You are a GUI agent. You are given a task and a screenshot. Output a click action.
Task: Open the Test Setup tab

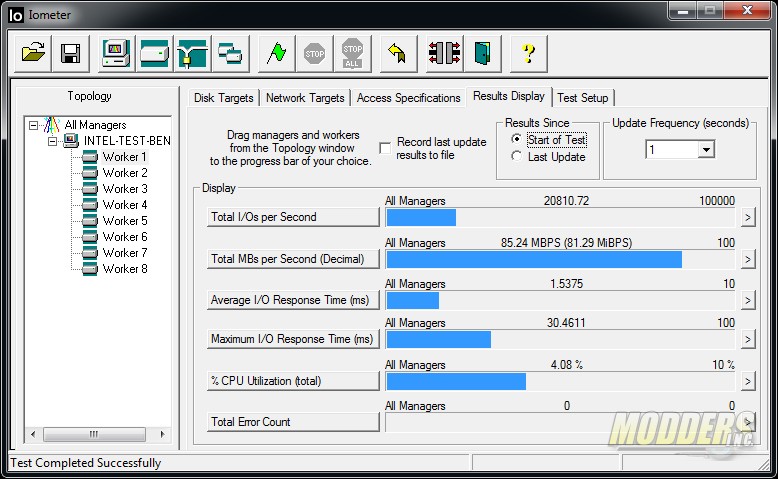pos(583,98)
